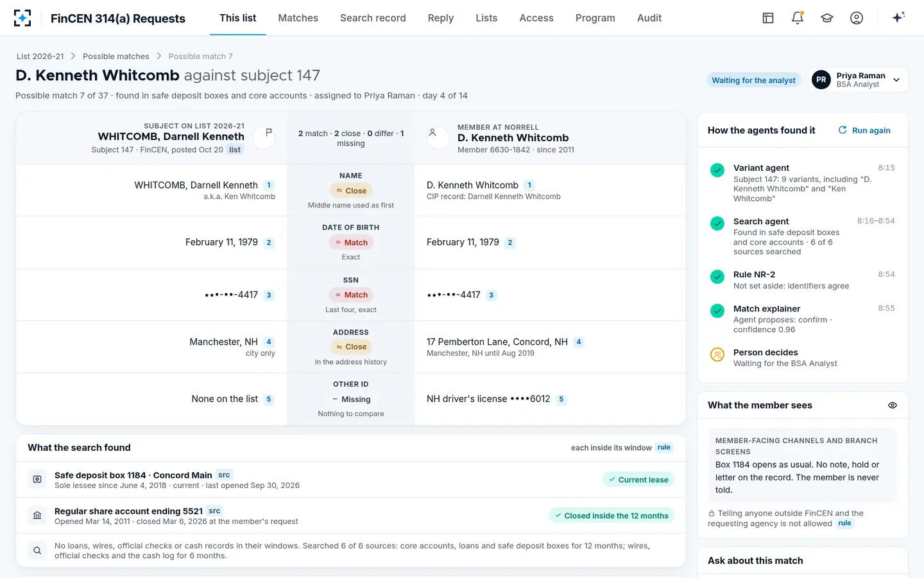The height and width of the screenshot is (578, 924).
Task: Open the Access tab
Action: (x=536, y=18)
